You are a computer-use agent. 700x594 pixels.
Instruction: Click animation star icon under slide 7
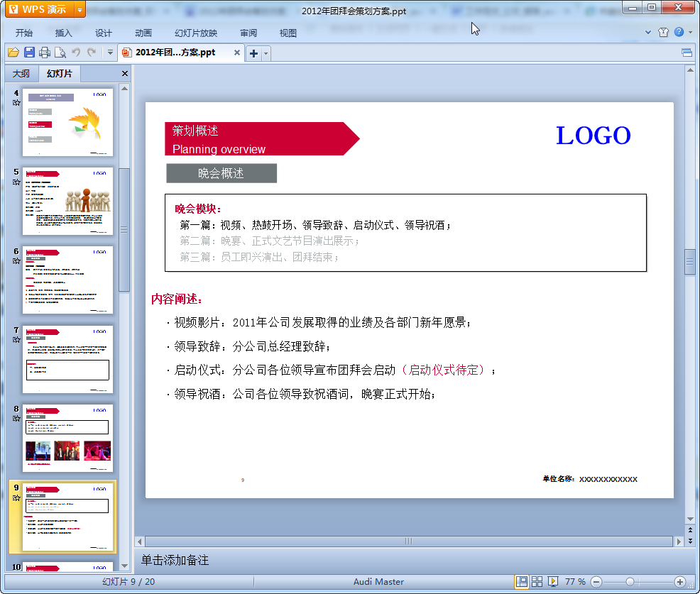(16, 340)
